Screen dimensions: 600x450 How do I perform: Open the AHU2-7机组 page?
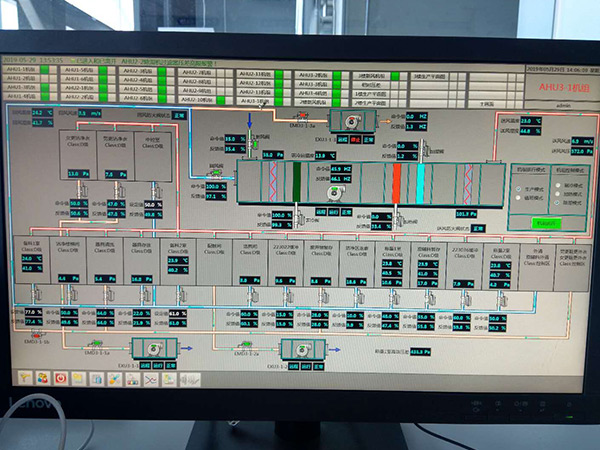click(196, 72)
